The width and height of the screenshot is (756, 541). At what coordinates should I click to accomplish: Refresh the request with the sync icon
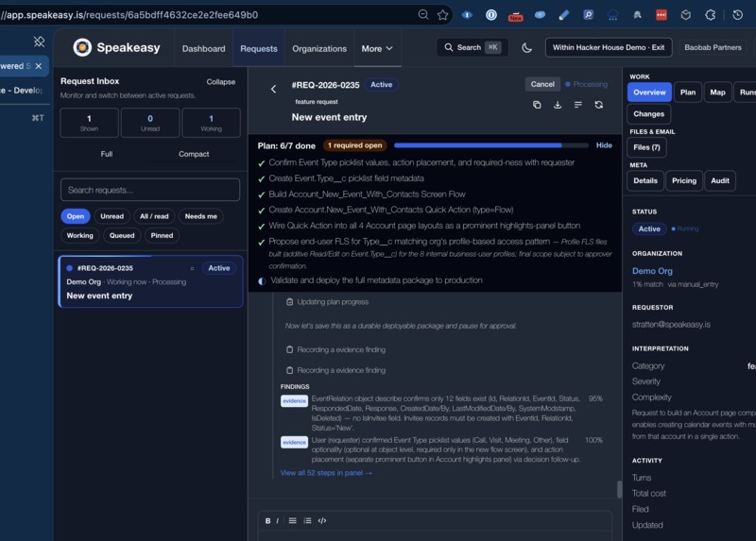click(x=599, y=105)
